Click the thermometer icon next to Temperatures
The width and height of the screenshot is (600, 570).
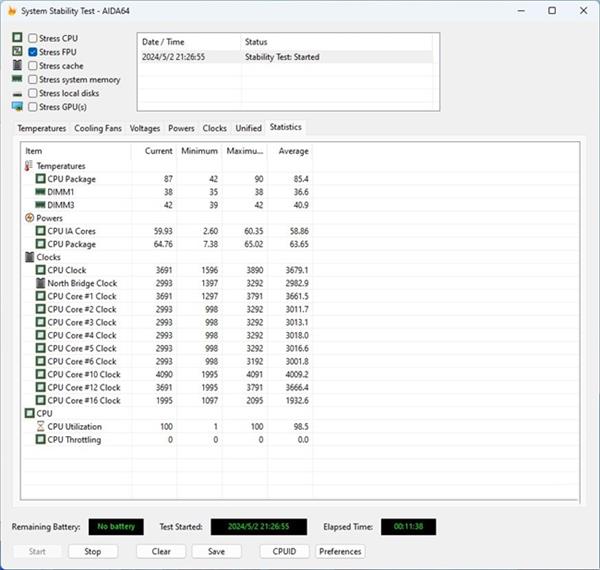click(x=29, y=166)
